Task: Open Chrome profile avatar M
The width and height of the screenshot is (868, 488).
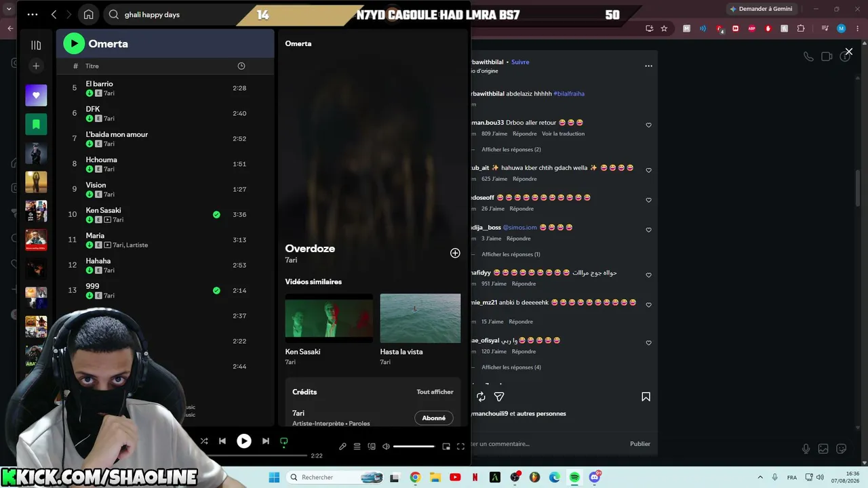Action: pyautogui.click(x=841, y=28)
